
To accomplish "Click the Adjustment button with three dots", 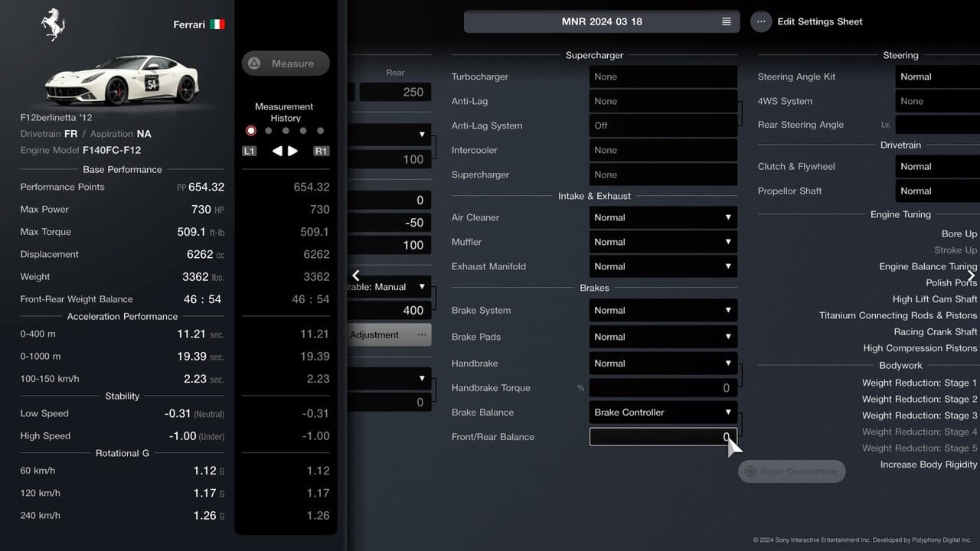I will (389, 334).
